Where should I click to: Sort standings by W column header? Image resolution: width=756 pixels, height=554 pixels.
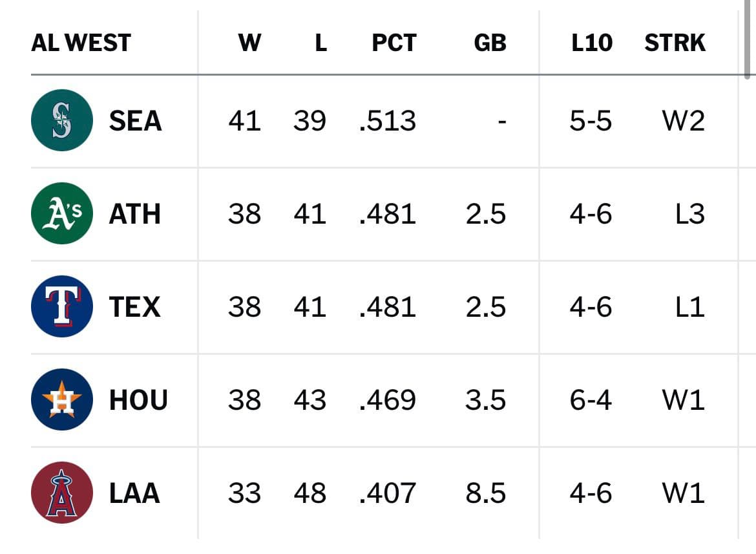point(250,43)
